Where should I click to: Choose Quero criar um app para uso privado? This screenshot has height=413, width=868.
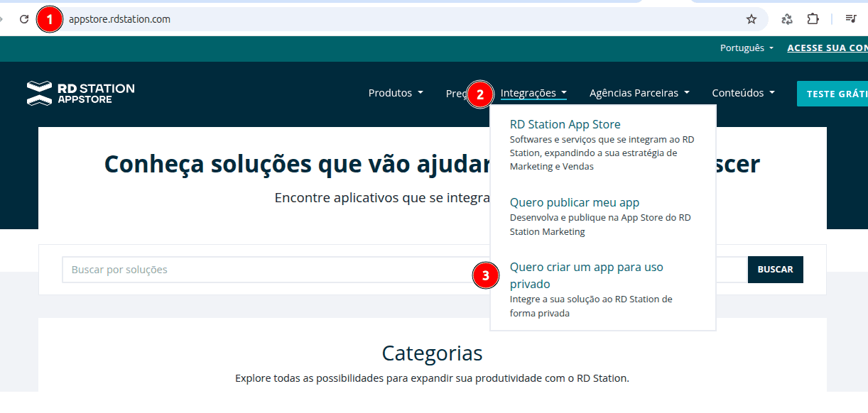(587, 275)
